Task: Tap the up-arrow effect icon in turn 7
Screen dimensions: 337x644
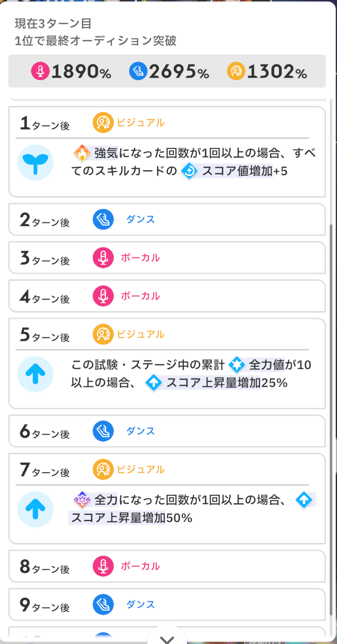Action: [35, 509]
